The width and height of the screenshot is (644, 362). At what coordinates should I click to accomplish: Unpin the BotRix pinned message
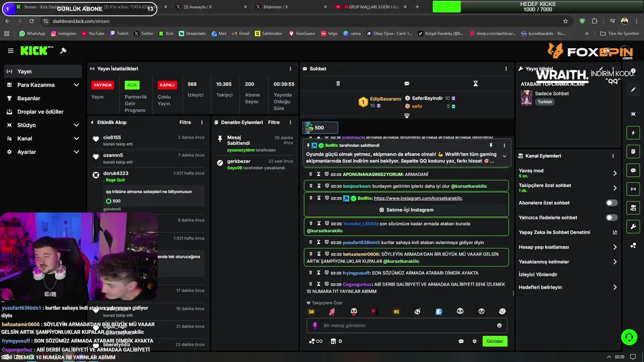point(491,145)
